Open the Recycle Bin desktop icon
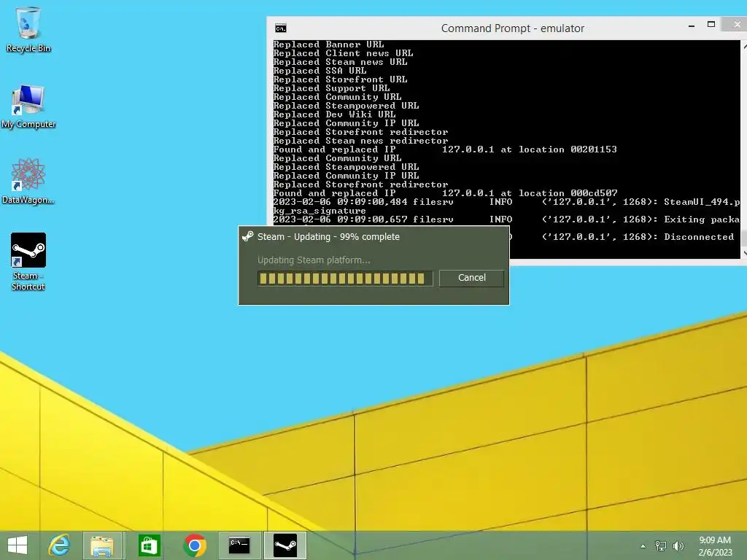747x560 pixels. (x=28, y=29)
